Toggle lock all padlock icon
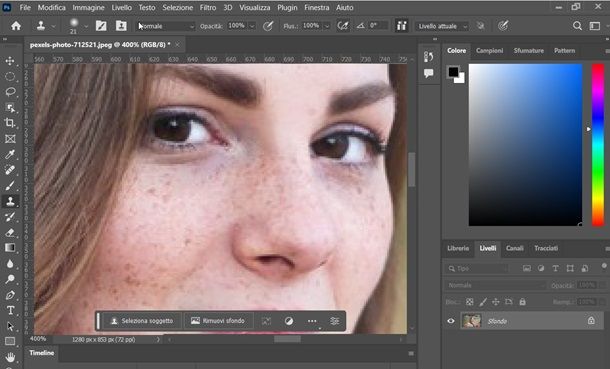Image resolution: width=610 pixels, height=369 pixels. 522,302
